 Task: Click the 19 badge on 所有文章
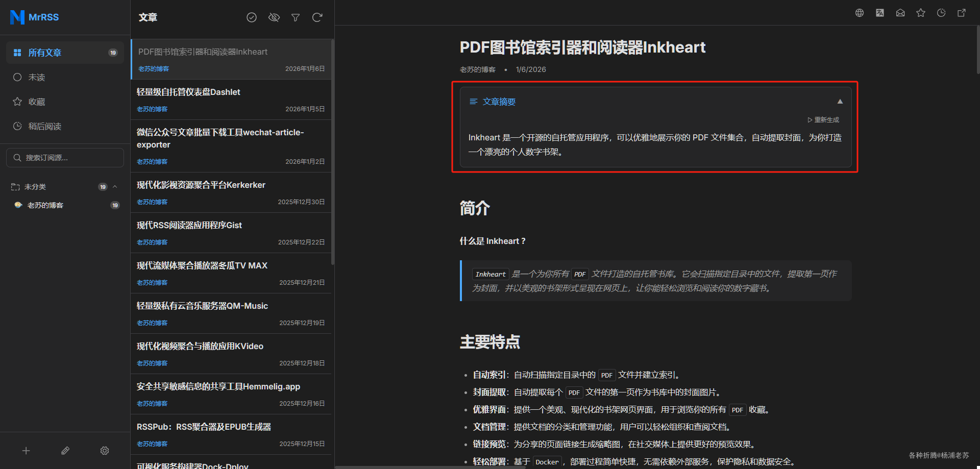113,53
